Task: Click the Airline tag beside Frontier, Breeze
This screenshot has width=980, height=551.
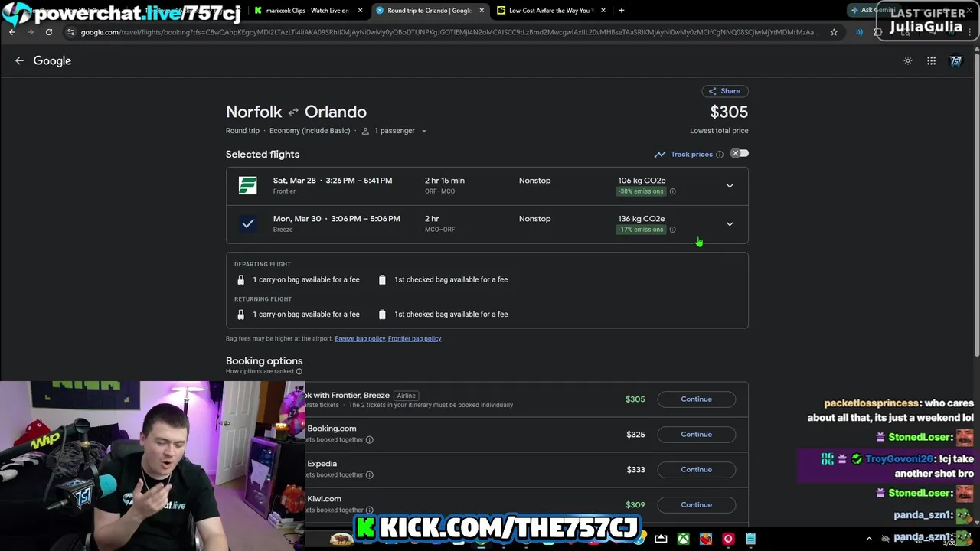Action: click(406, 396)
